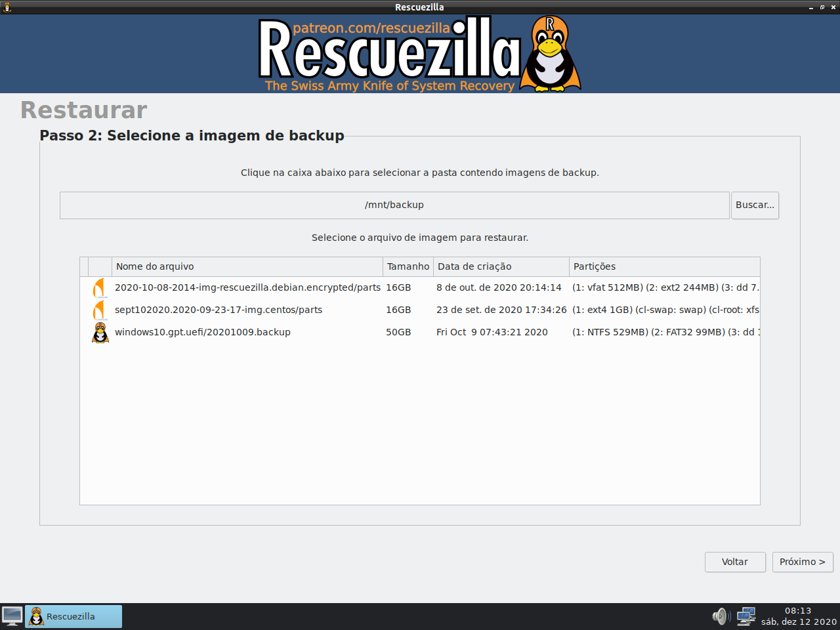Click the 8 de out. de 2020 20:14:14 date
The width and height of the screenshot is (840, 630).
coord(499,287)
